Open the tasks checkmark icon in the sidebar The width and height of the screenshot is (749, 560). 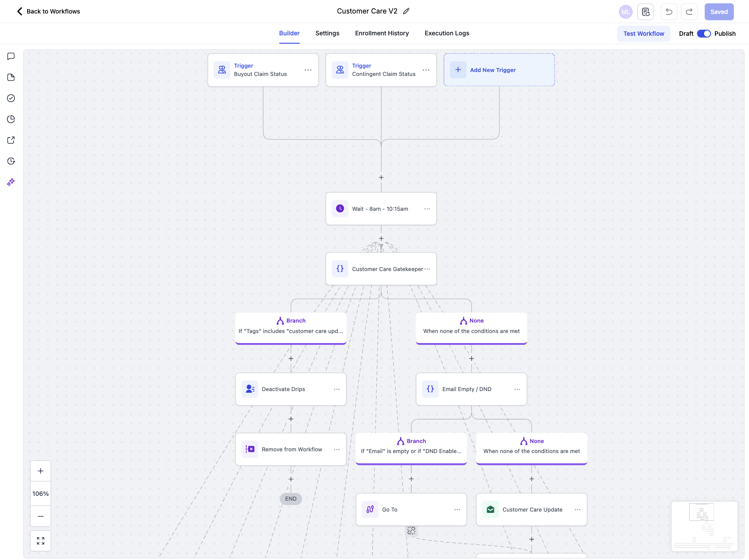click(10, 98)
